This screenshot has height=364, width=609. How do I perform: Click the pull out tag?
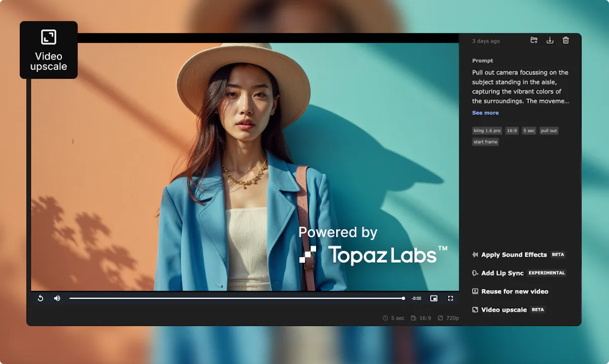point(549,131)
